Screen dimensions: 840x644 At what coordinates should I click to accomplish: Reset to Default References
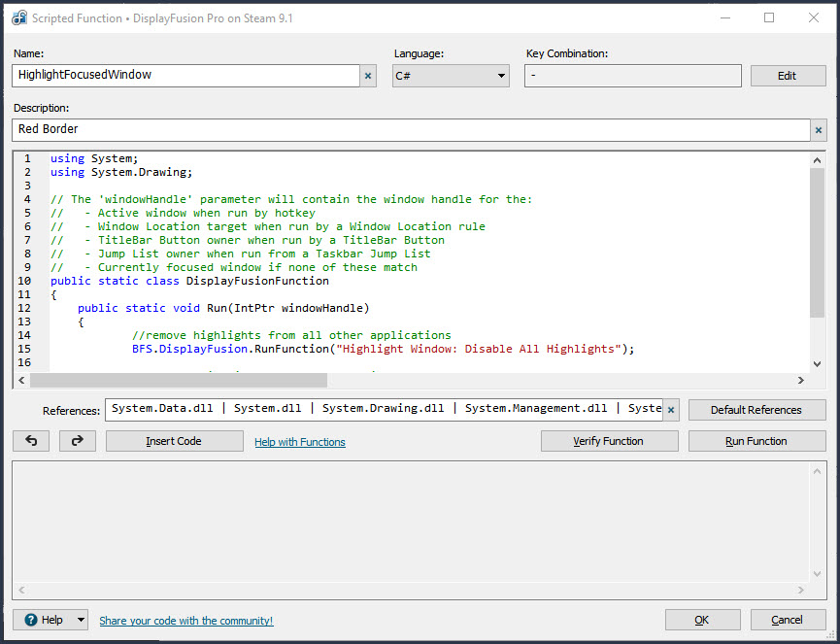pos(756,410)
